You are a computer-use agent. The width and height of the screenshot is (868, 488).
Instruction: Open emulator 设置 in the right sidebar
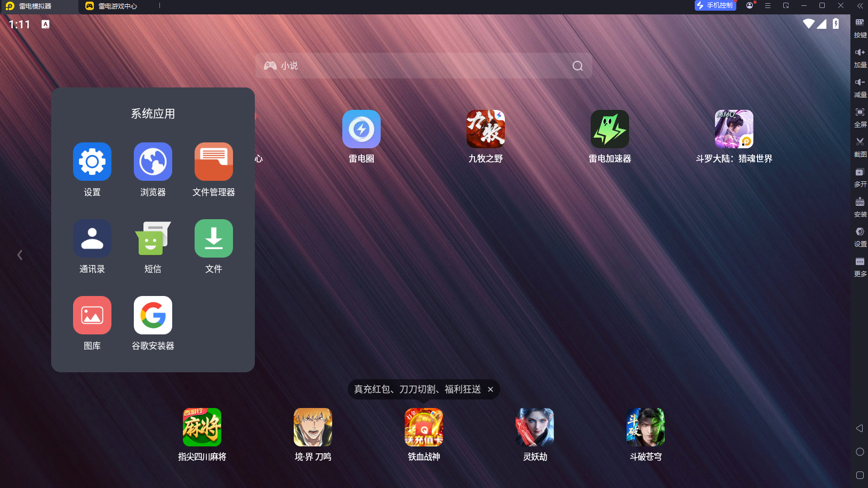860,237
